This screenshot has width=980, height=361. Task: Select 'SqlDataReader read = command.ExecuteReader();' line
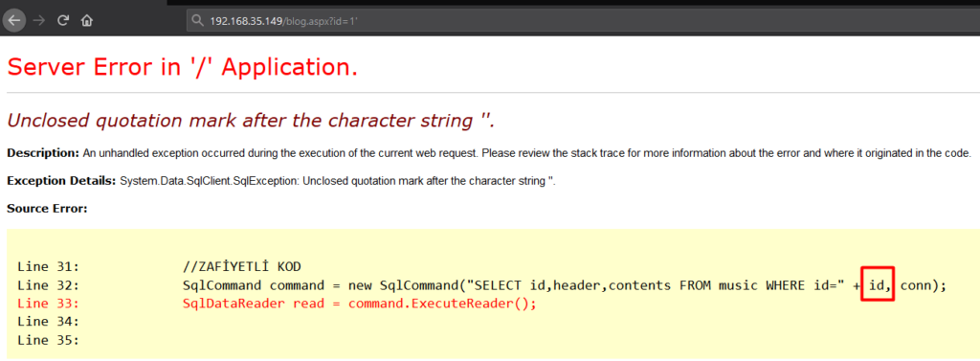click(x=360, y=305)
